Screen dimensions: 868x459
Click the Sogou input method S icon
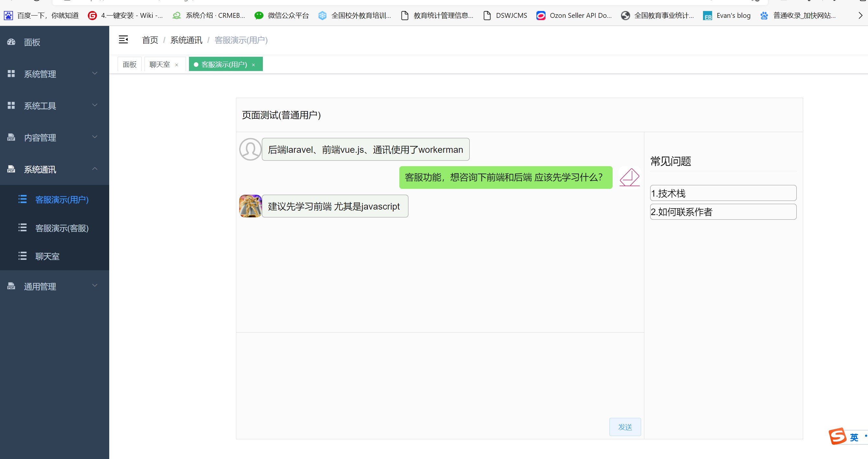[x=838, y=436]
